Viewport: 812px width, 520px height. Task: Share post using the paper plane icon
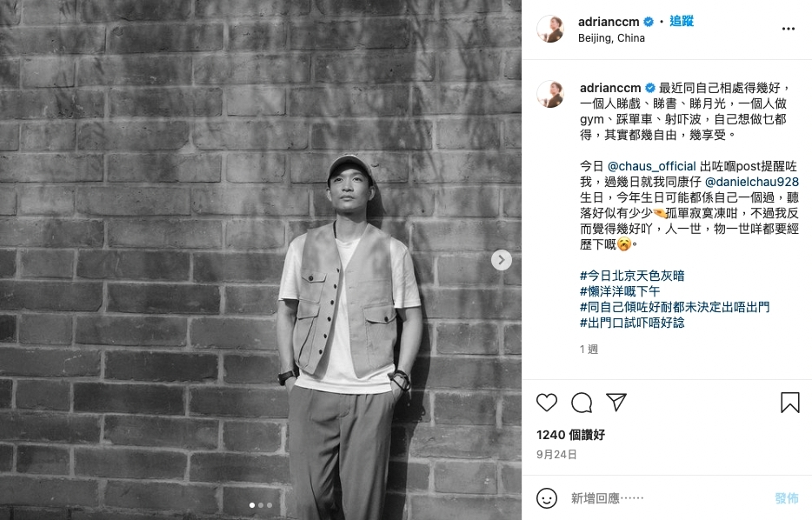coord(616,403)
